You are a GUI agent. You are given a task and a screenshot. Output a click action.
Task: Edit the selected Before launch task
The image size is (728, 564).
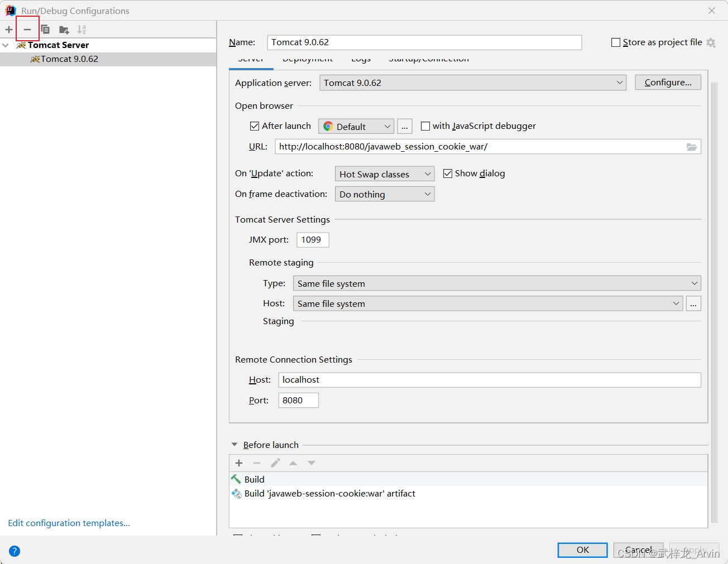pyautogui.click(x=275, y=463)
